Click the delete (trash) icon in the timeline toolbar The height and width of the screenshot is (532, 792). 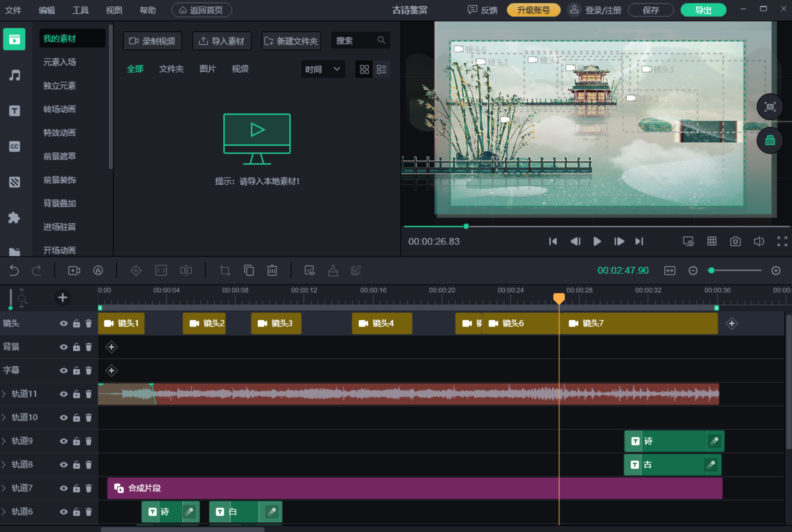272,270
